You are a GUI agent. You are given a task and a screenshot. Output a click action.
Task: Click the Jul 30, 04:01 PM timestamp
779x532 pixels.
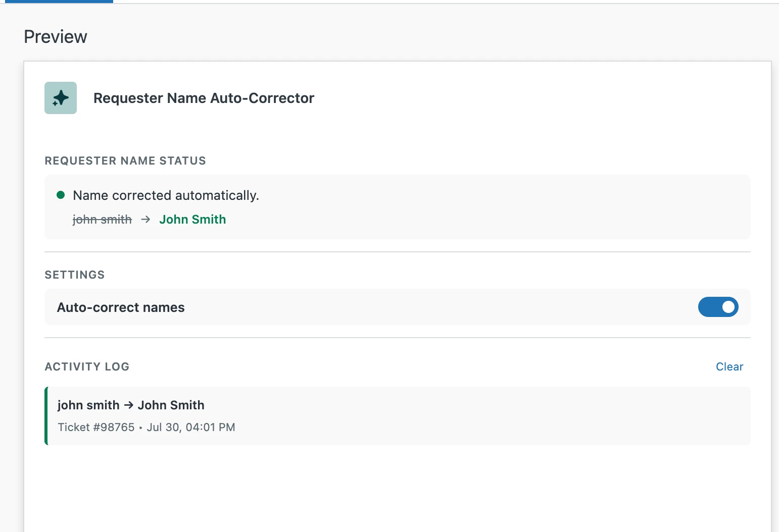(x=191, y=428)
